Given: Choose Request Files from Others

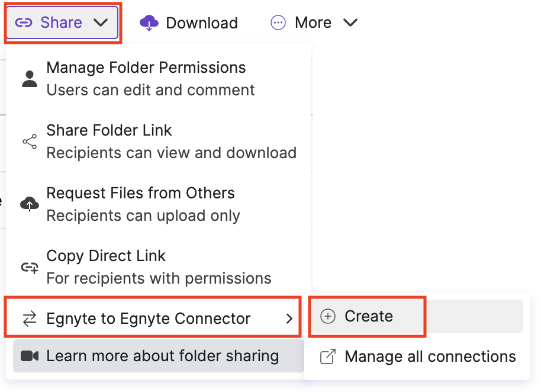Looking at the screenshot, I should [141, 194].
